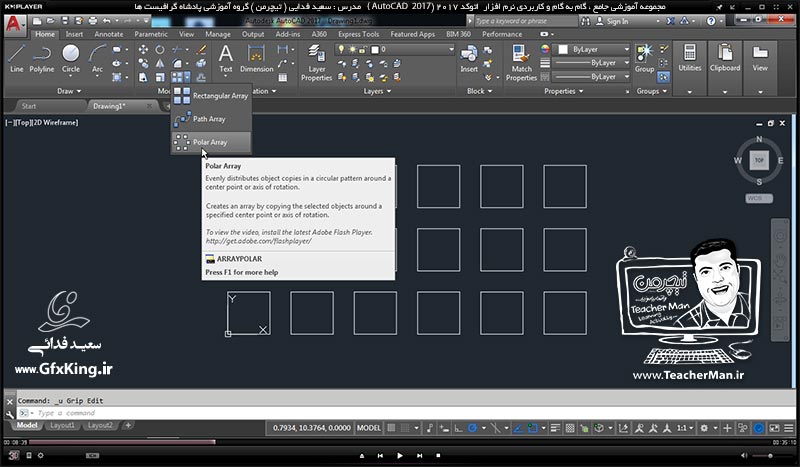The image size is (800, 467).
Task: Adjust the player volume slider
Action: click(x=770, y=455)
